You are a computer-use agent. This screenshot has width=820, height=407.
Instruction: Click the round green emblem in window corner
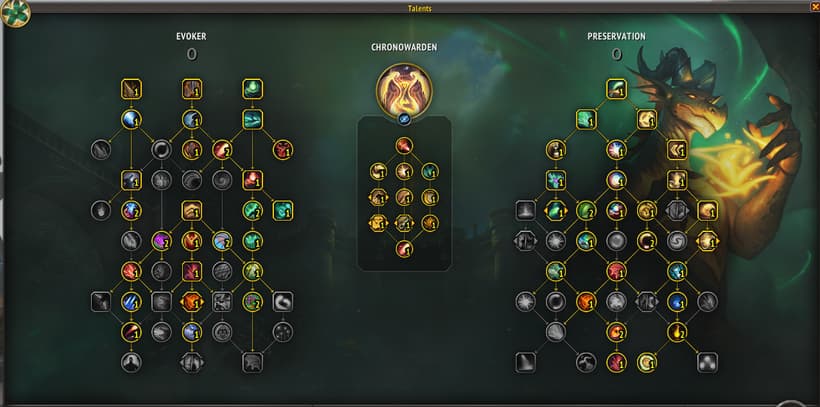tap(15, 14)
